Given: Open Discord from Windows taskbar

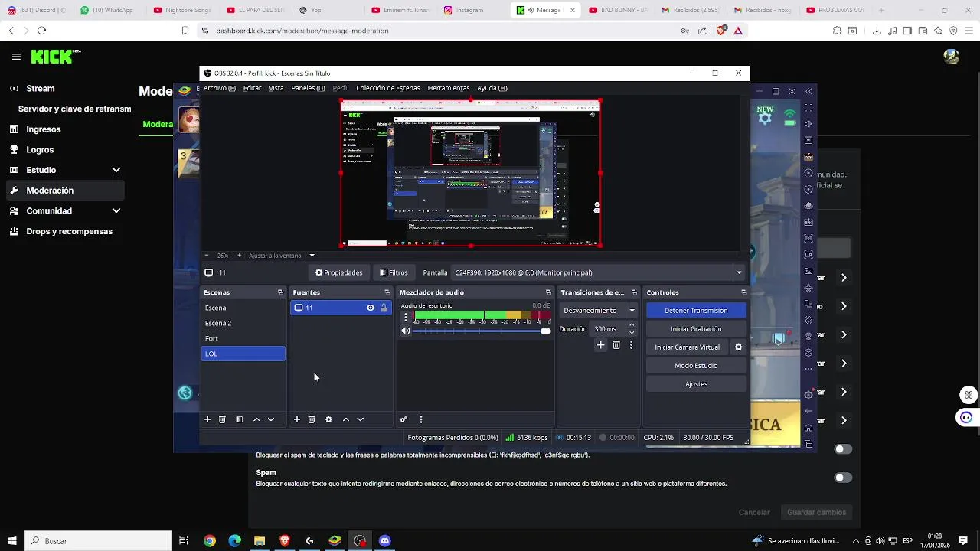Looking at the screenshot, I should click(385, 541).
